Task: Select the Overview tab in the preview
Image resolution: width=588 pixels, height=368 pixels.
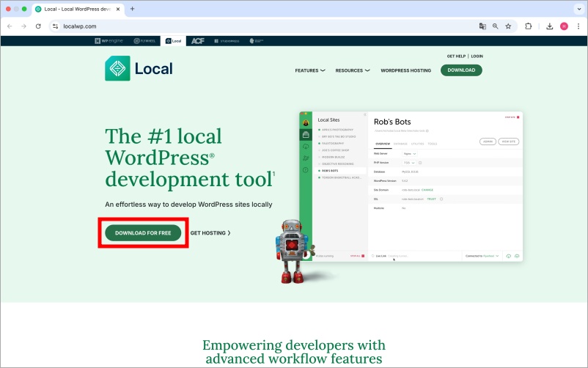Action: [383, 144]
